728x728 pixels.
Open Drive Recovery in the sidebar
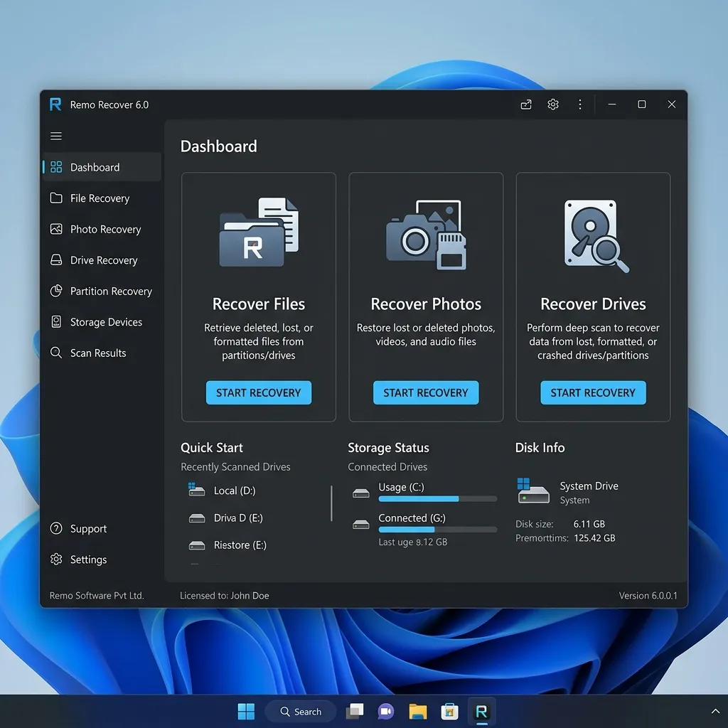tap(104, 260)
